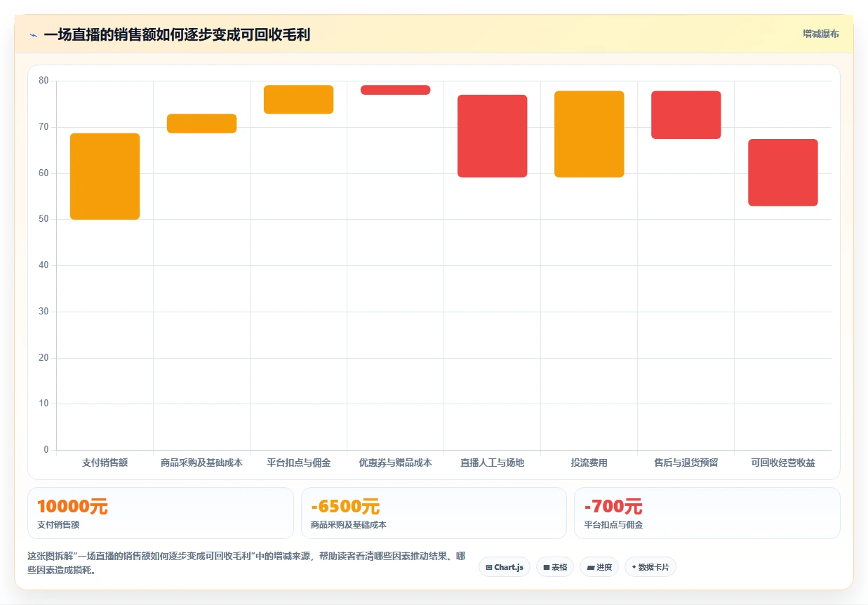Image resolution: width=868 pixels, height=605 pixels.
Task: Click x-axis label 优惠券与赠品成本
Action: [395, 463]
